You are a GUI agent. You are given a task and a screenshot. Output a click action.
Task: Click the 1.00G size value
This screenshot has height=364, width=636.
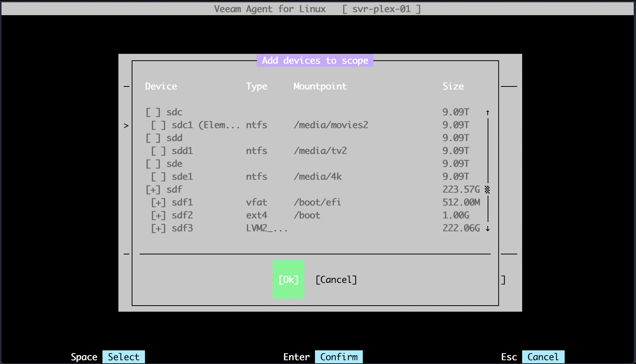tap(456, 215)
